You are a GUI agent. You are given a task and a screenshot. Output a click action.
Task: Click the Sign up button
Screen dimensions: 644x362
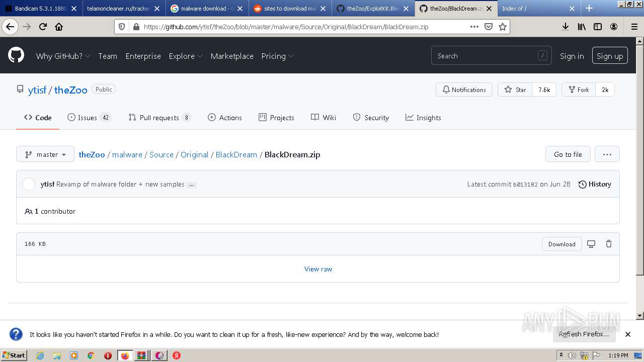pos(610,56)
